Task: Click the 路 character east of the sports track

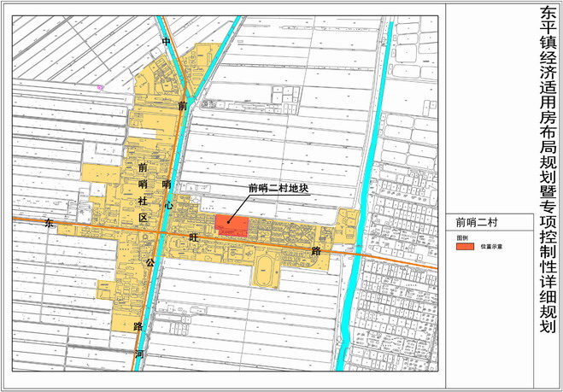Action: point(316,252)
